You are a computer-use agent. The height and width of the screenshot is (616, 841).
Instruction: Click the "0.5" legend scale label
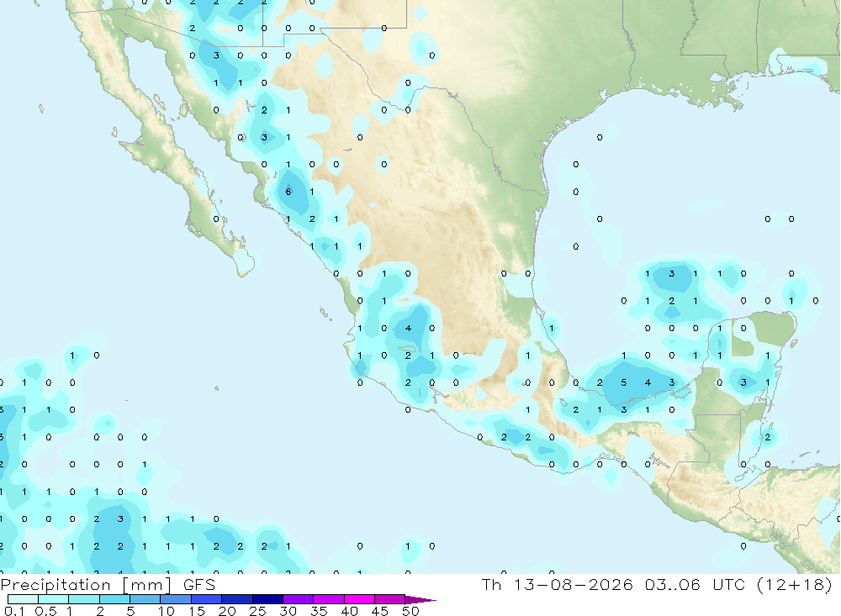click(45, 611)
